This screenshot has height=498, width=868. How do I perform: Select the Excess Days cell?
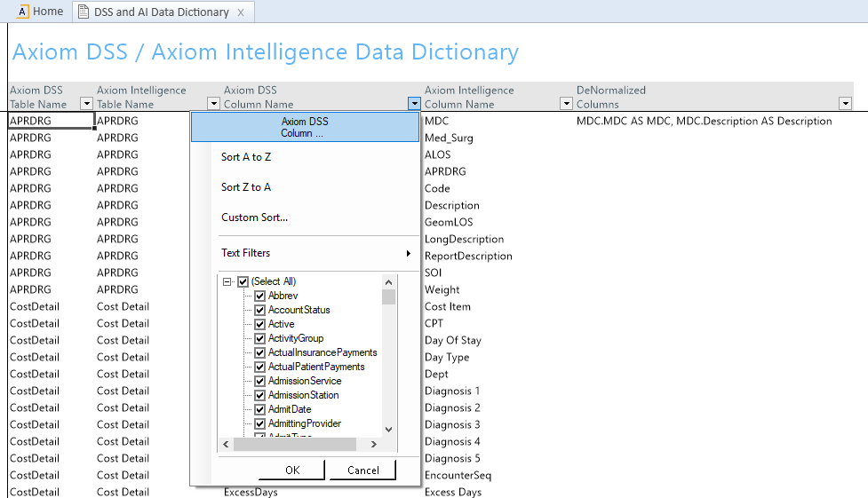(453, 492)
